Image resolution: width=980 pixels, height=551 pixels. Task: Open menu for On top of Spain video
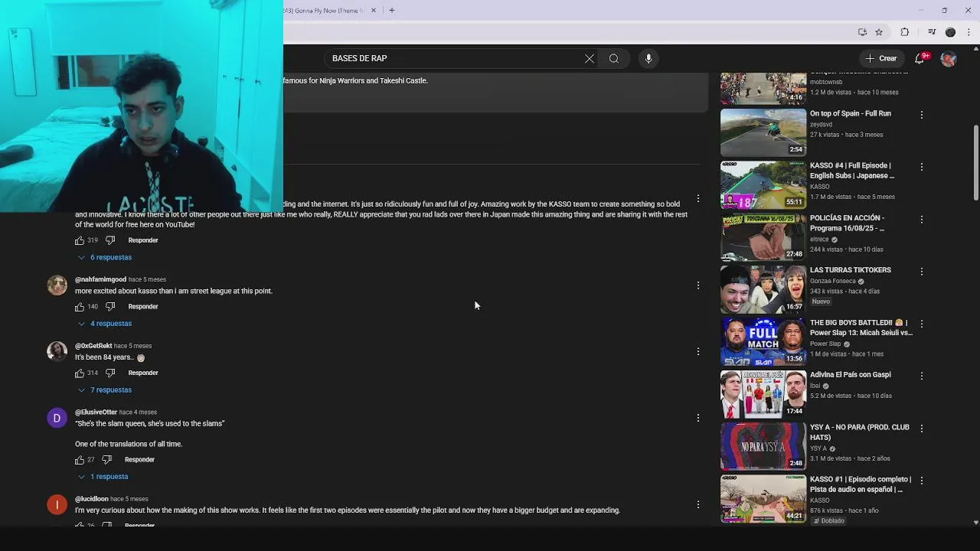click(921, 115)
